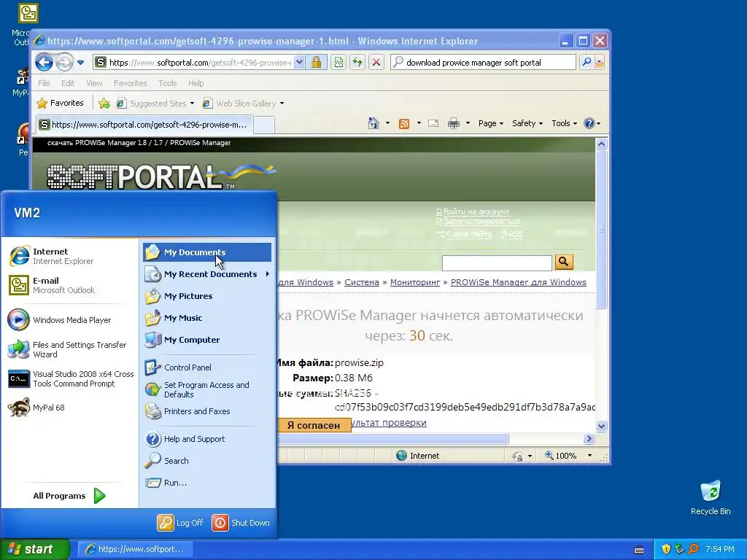Click the Read Mail icon
The height and width of the screenshot is (560, 747).
(x=433, y=123)
